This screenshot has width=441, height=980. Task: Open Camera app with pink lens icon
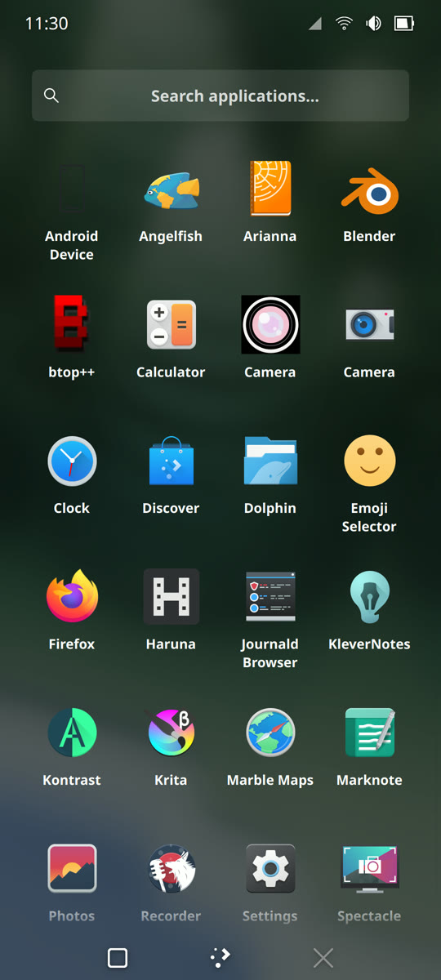click(270, 338)
